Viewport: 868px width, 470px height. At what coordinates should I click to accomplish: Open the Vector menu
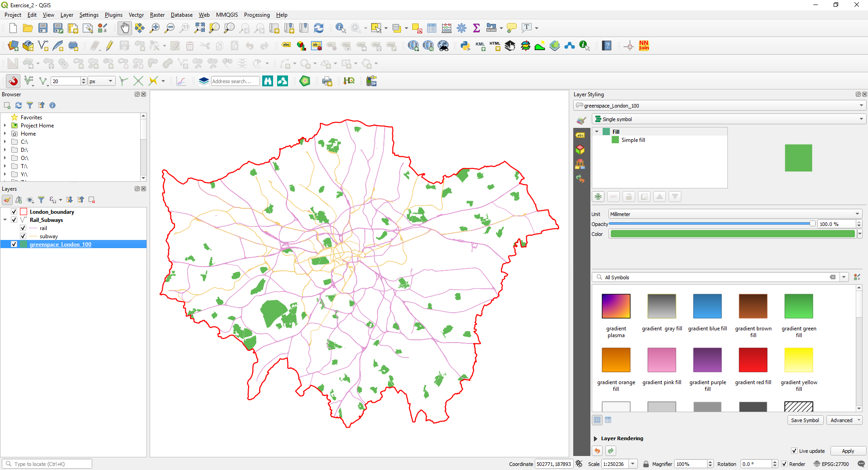point(136,15)
